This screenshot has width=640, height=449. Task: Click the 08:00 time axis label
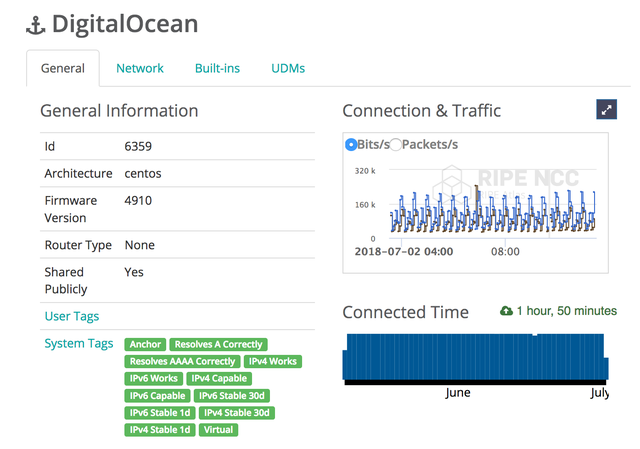(x=505, y=251)
